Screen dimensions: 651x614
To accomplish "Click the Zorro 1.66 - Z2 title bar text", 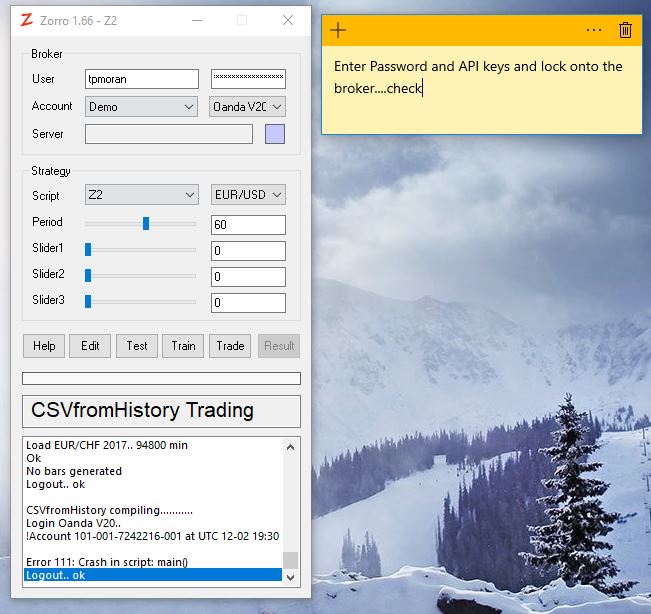I will pos(78,20).
